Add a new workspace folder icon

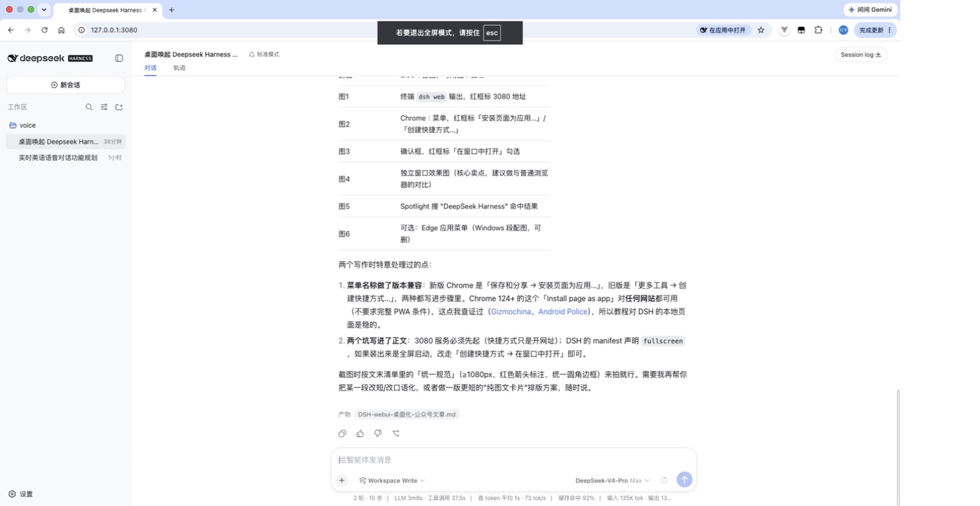pyautogui.click(x=119, y=107)
